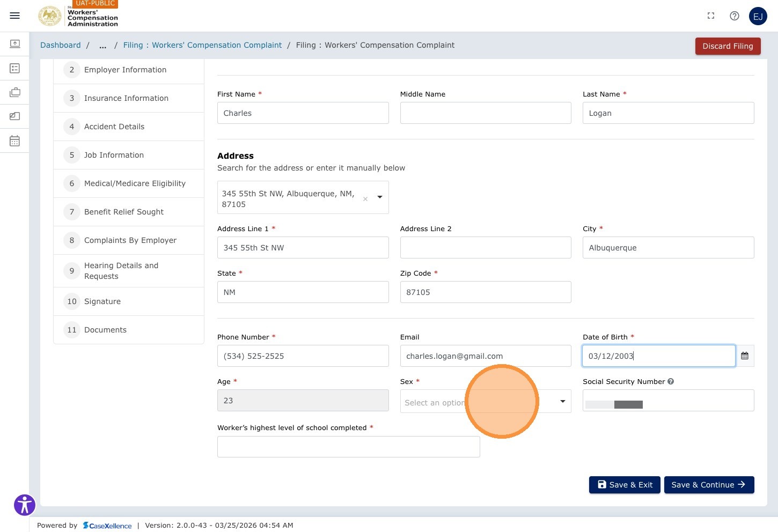Open the briefcase cases icon in sidebar
The width and height of the screenshot is (778, 532).
coord(15,92)
